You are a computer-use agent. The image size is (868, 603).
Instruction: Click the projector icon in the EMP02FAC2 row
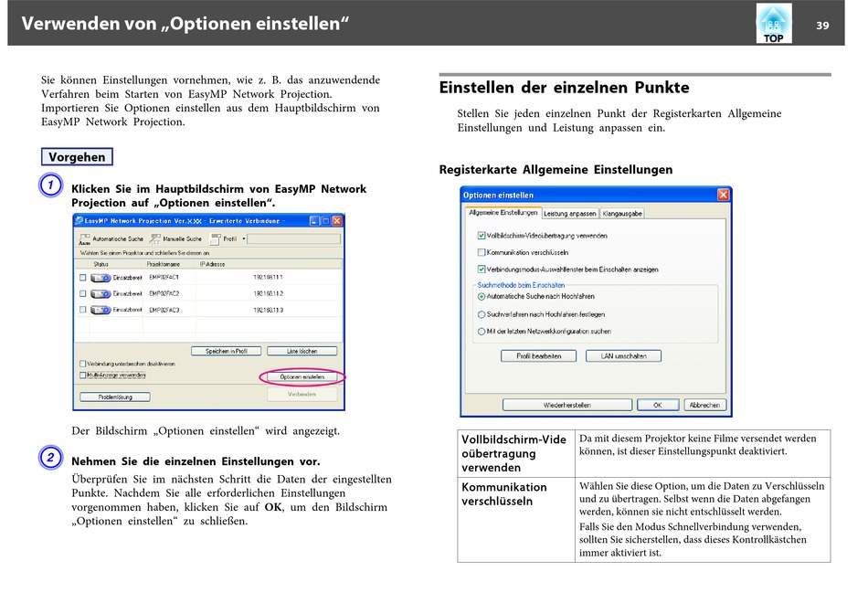pyautogui.click(x=101, y=293)
